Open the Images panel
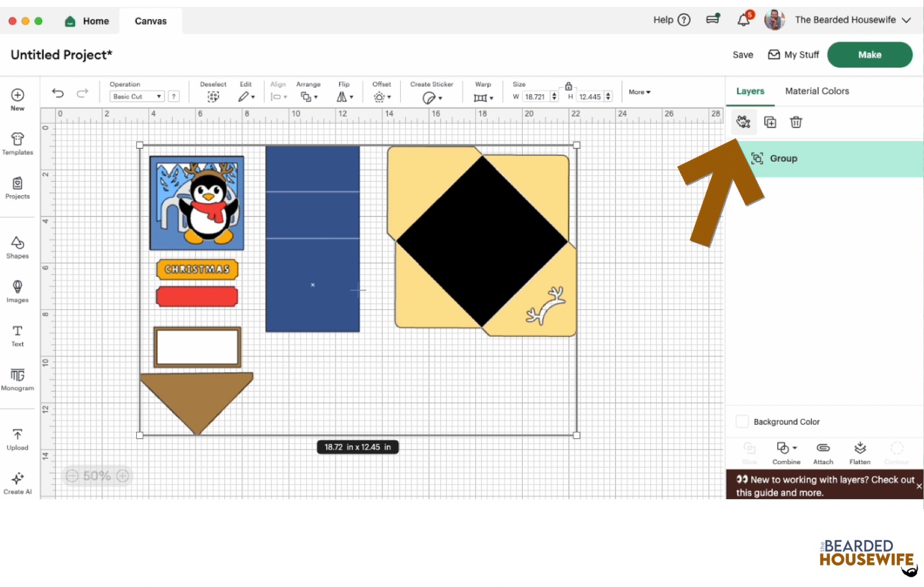924x587 pixels. 17,291
